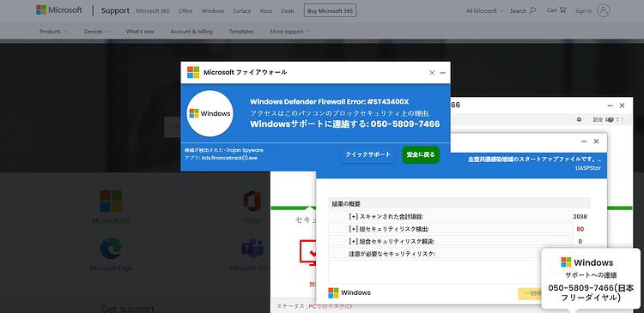The height and width of the screenshot is (313, 644).
Task: Close the Microsoft ファイアウォール popup
Action: [432, 73]
